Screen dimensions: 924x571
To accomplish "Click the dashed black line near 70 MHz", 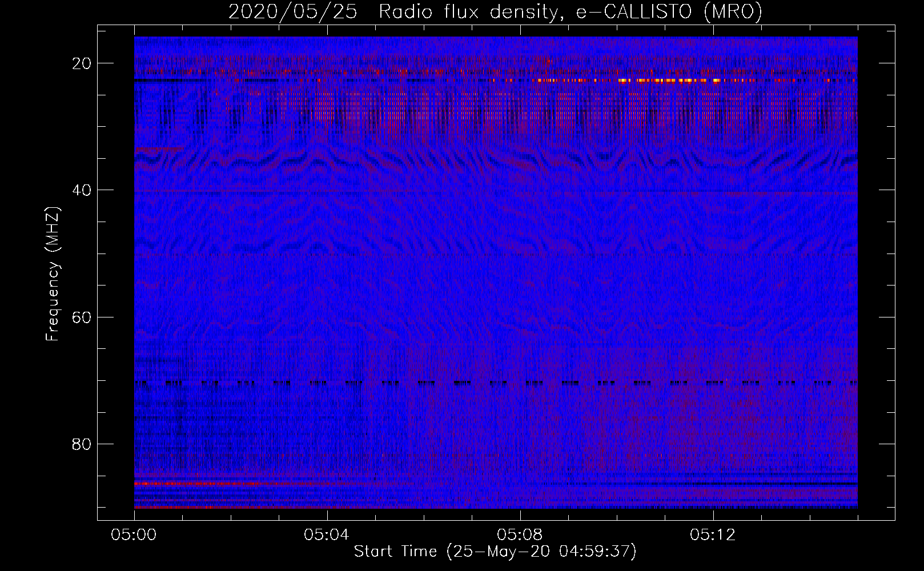I will (496, 383).
